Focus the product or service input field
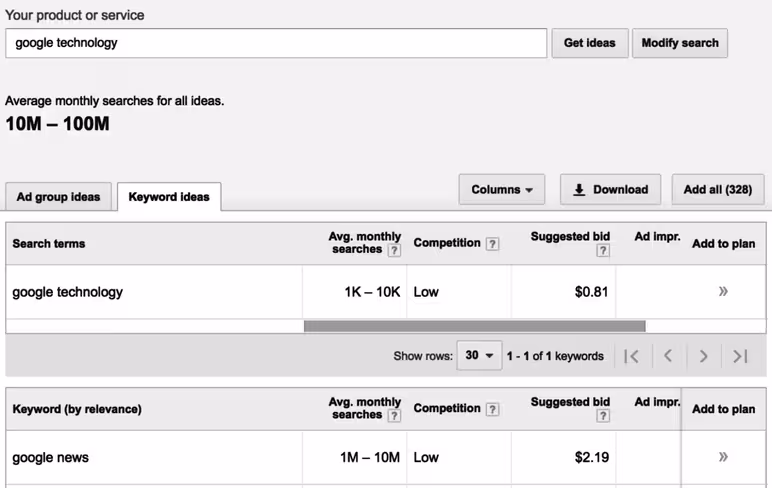The height and width of the screenshot is (488, 772). click(276, 43)
